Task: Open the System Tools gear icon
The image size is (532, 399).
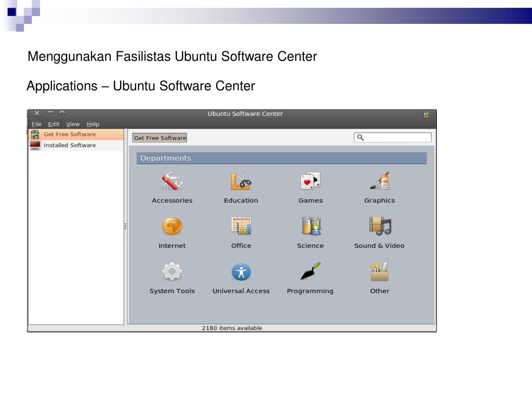Action: (x=172, y=271)
